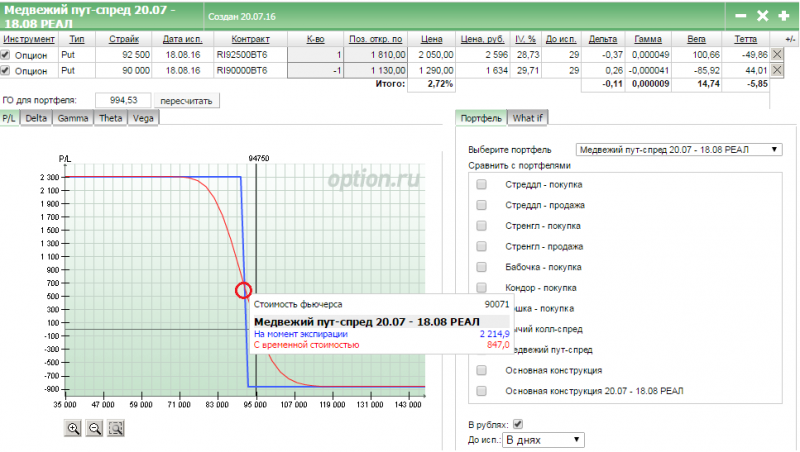Check Бабочка - покупка comparison
Screen dimensions: 800x452
[481, 267]
